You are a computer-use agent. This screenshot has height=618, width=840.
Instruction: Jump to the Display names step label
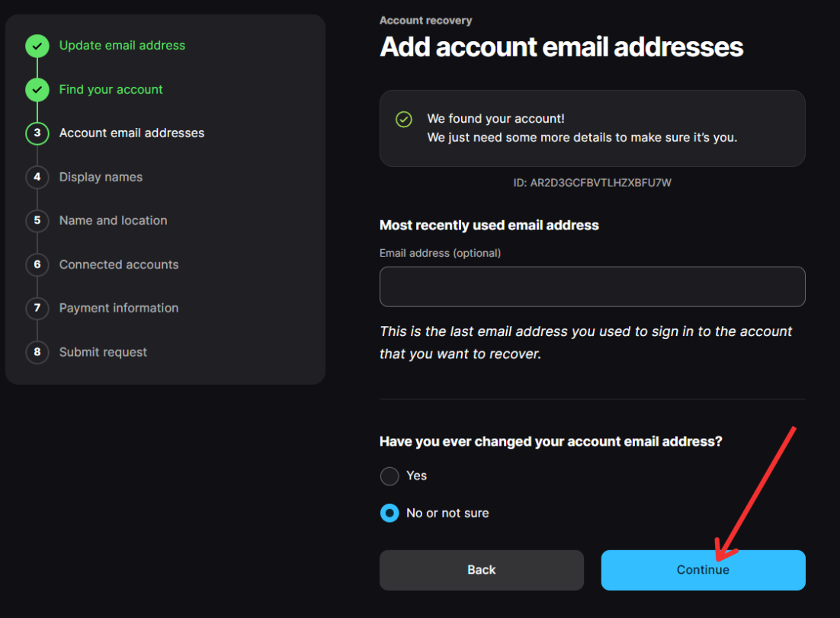tap(101, 178)
